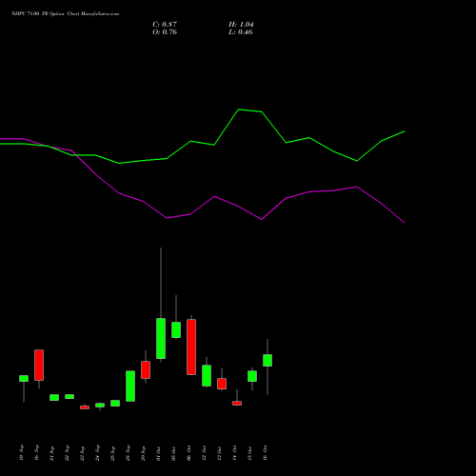Click the NHPC option chart title text
Image resolution: width=476 pixels, height=476 pixels.
65,14
